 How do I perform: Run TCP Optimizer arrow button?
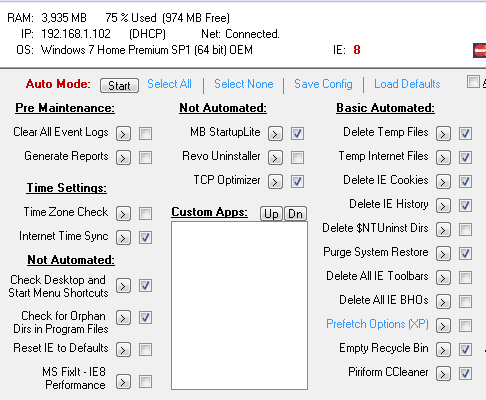coord(275,182)
